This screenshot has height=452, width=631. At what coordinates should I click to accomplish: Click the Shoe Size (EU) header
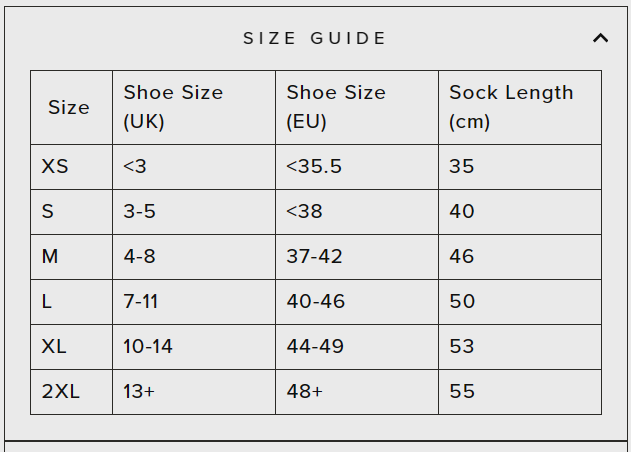(336, 107)
